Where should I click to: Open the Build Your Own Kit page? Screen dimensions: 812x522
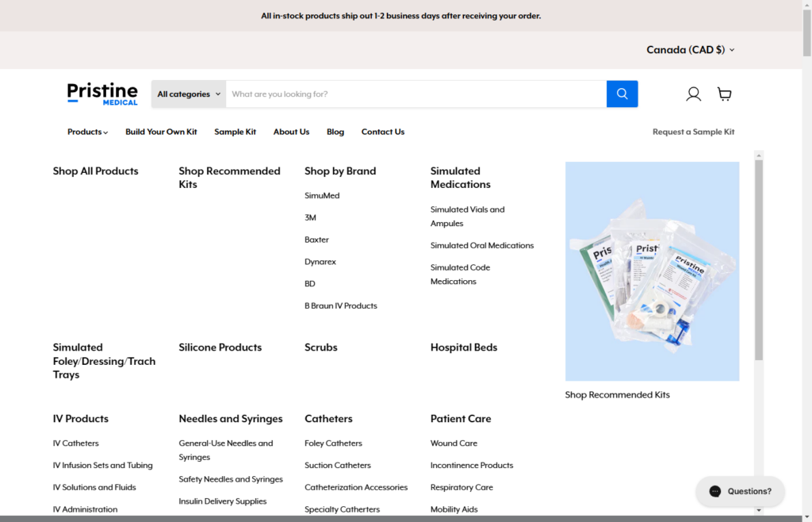pyautogui.click(x=161, y=132)
